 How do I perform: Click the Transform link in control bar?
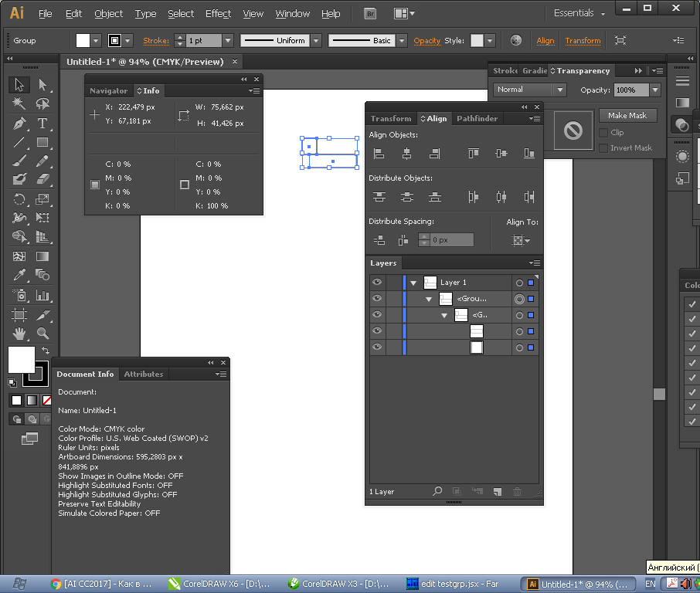(x=583, y=41)
